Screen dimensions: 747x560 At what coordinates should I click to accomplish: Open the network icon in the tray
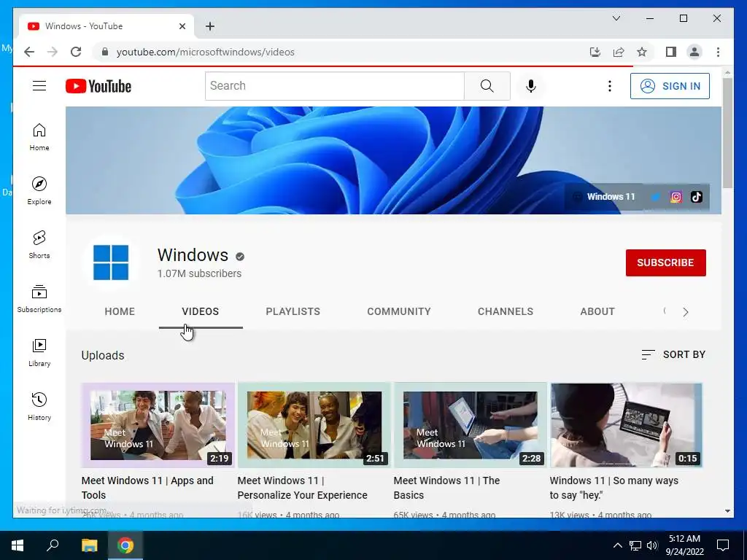[x=635, y=545]
